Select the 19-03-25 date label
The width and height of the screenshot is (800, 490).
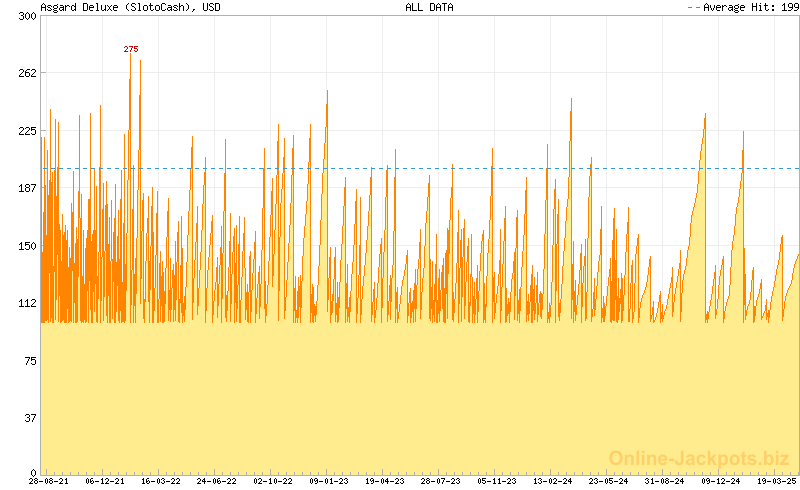776,481
